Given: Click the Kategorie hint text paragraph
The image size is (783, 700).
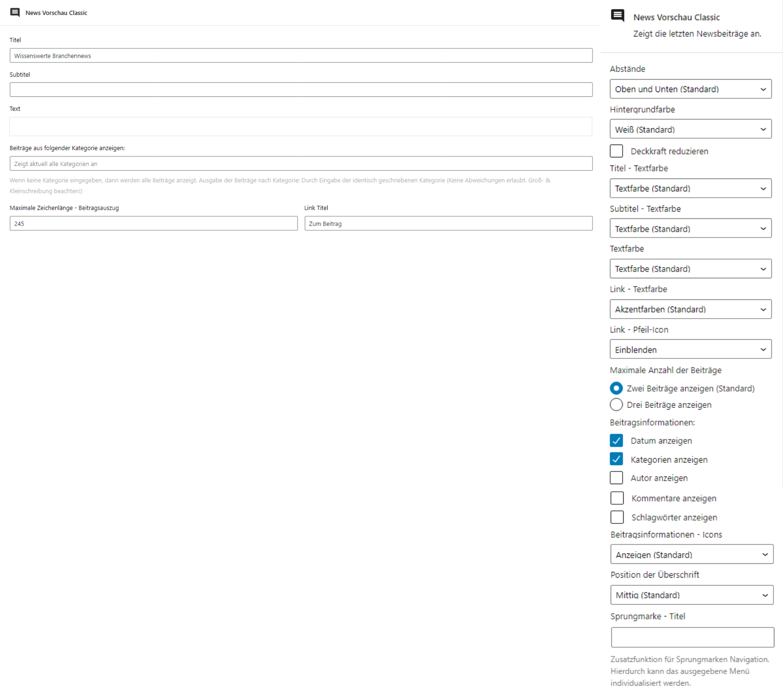Looking at the screenshot, I should [280, 186].
